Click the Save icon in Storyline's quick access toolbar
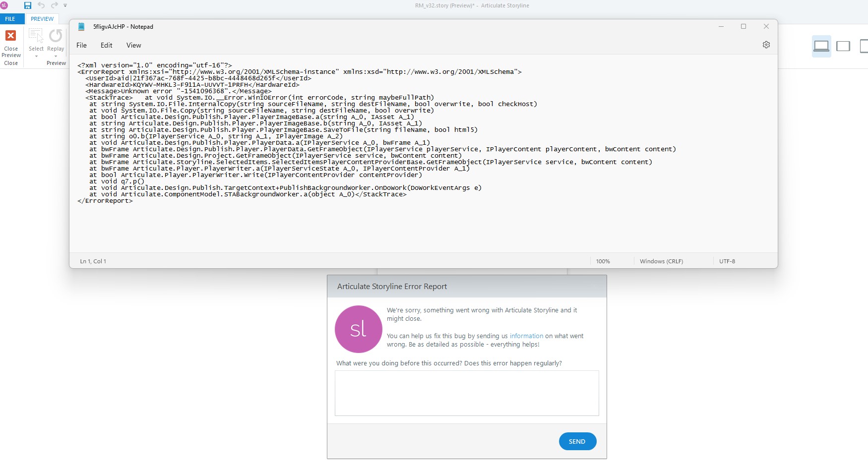This screenshot has height=473, width=868. pyautogui.click(x=28, y=5)
